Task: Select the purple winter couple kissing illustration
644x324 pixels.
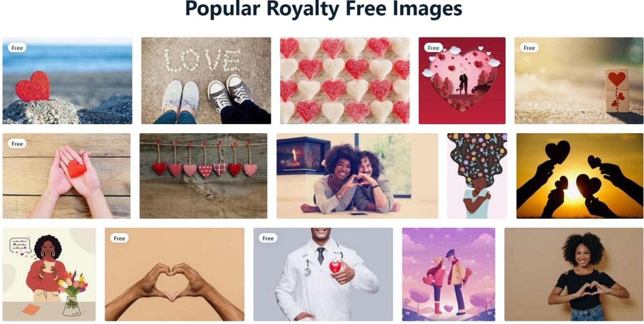Action: tap(448, 274)
